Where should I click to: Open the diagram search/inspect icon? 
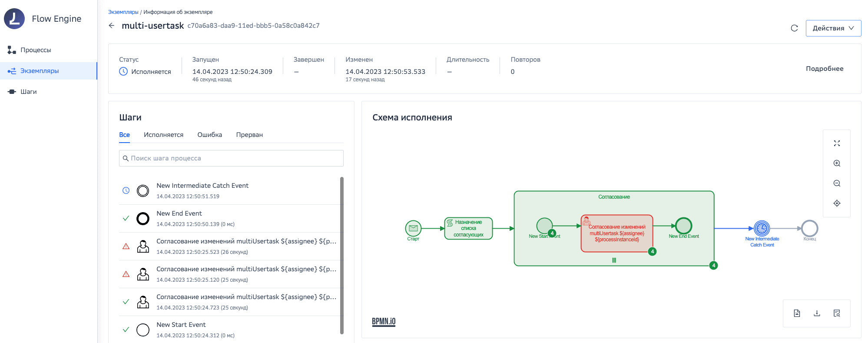tap(837, 313)
